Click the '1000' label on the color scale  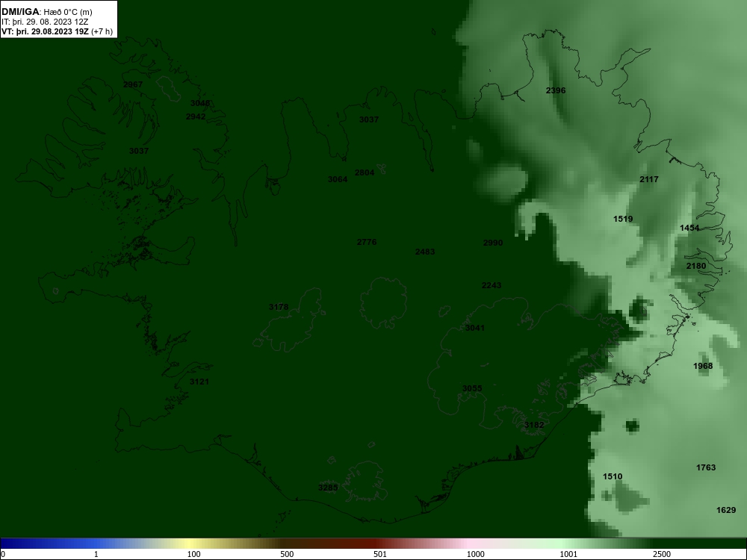coord(475,554)
